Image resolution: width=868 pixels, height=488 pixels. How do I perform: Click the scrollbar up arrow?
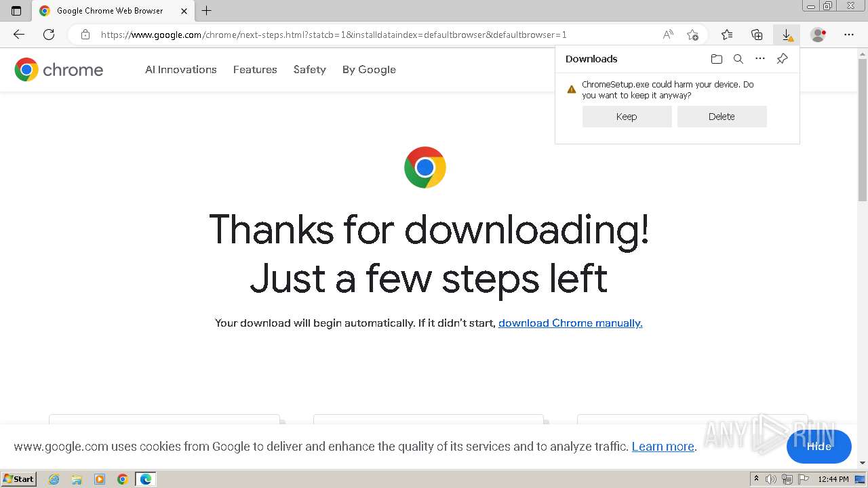(x=863, y=52)
